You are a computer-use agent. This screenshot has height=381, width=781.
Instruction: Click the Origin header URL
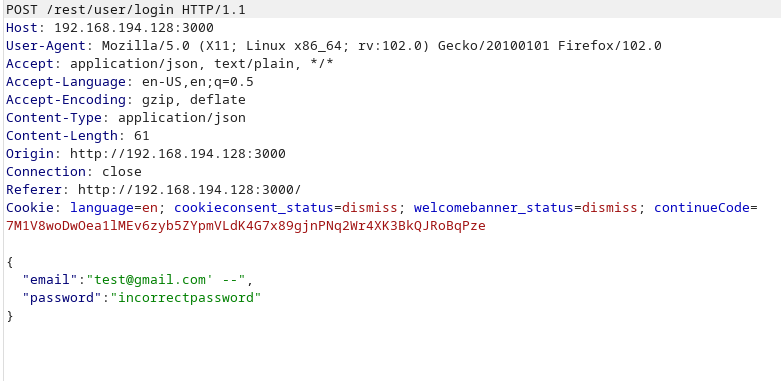(x=178, y=153)
